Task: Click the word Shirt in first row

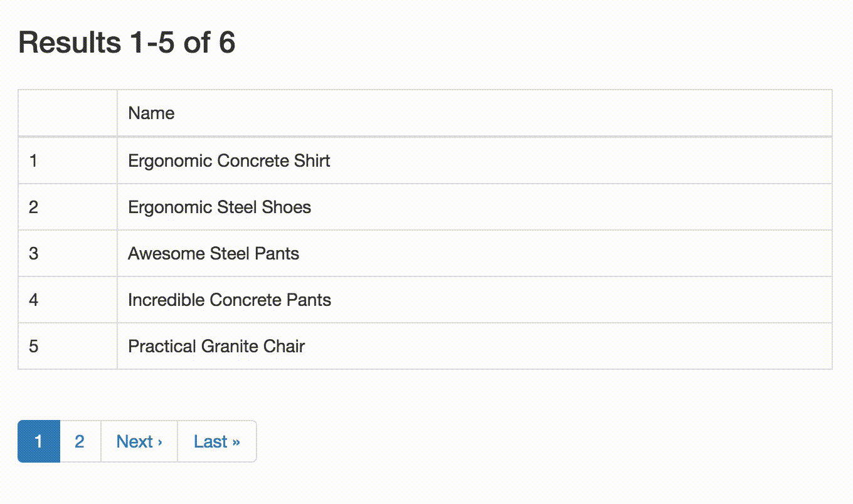Action: pos(312,161)
